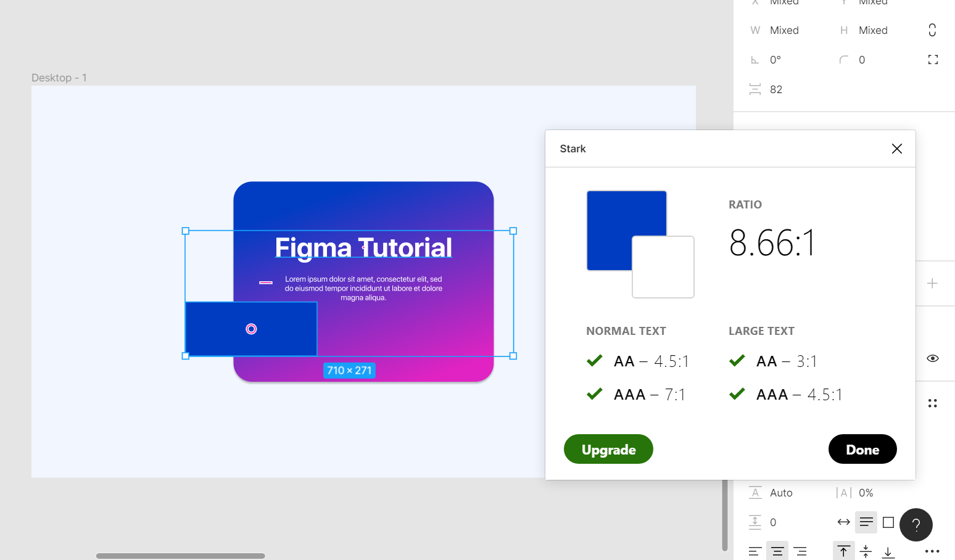The height and width of the screenshot is (560, 955).
Task: Edit the rotation value 0°
Action: tap(775, 60)
